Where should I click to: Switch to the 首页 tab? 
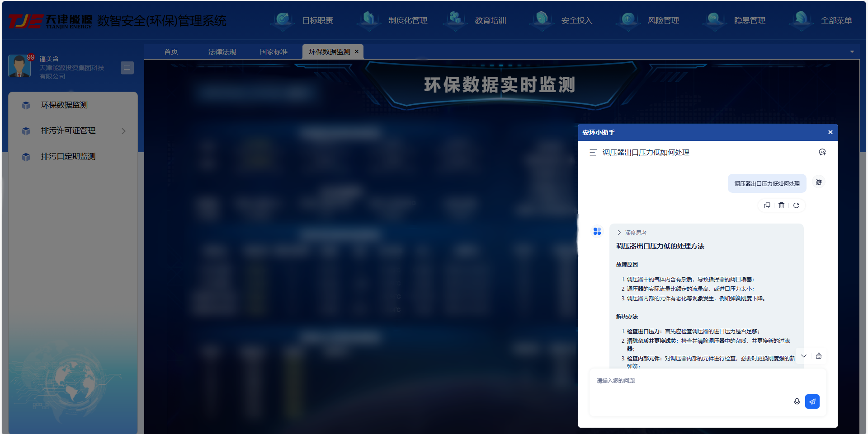tap(171, 52)
